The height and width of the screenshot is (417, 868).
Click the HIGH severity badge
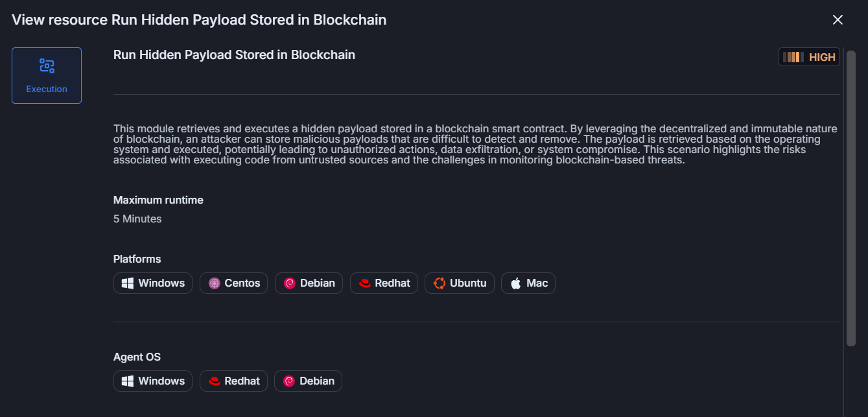tap(809, 57)
